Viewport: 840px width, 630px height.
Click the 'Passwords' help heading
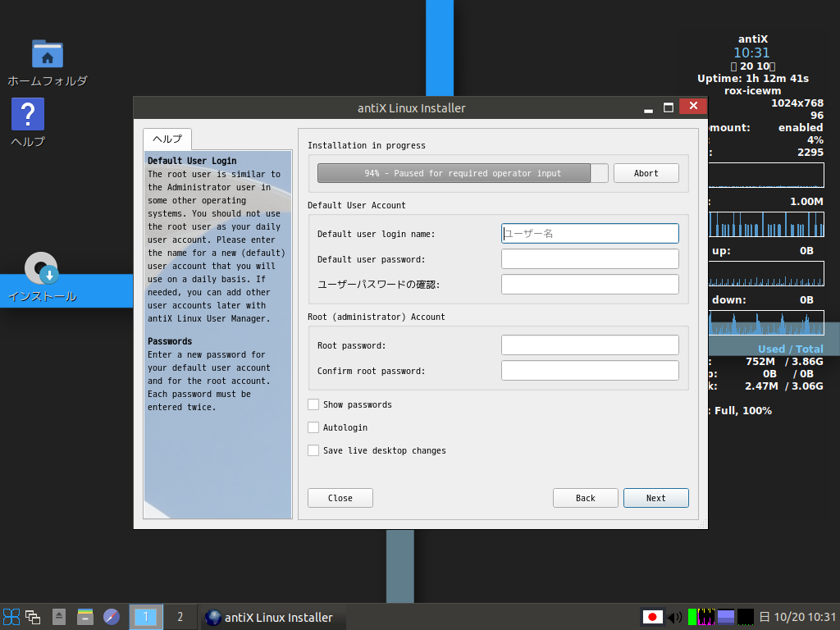coord(170,341)
